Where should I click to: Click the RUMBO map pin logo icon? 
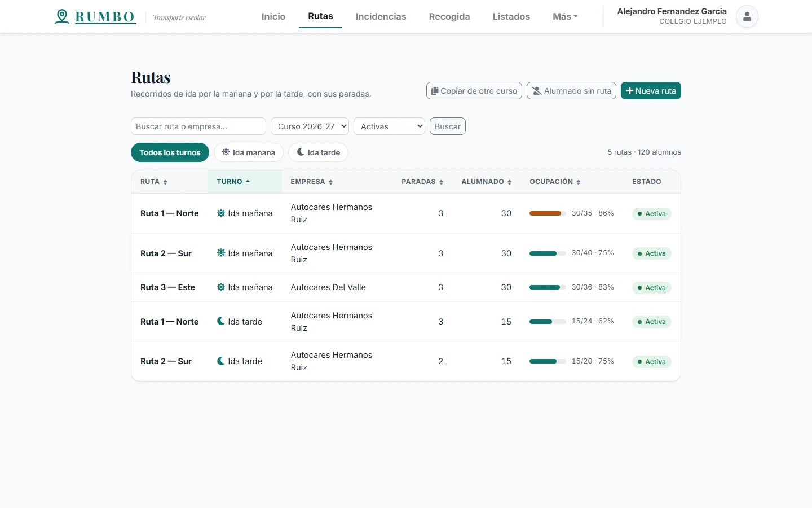(x=62, y=16)
